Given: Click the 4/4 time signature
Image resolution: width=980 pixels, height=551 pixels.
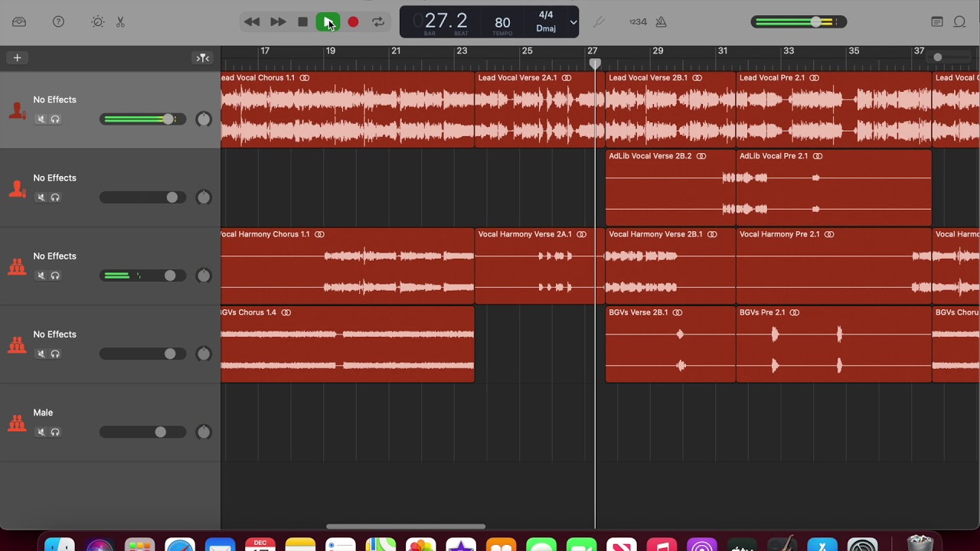Looking at the screenshot, I should (546, 15).
